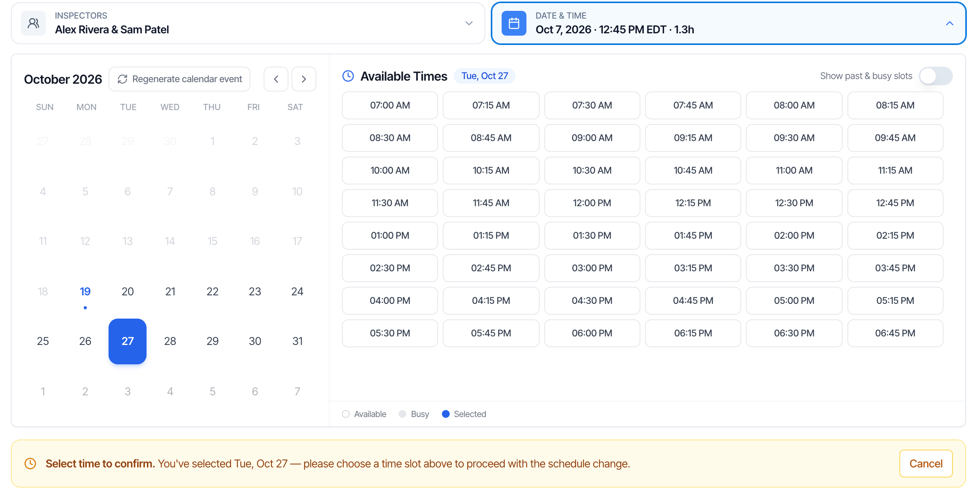Select October 31 on the calendar
Image resolution: width=980 pixels, height=493 pixels.
point(297,341)
